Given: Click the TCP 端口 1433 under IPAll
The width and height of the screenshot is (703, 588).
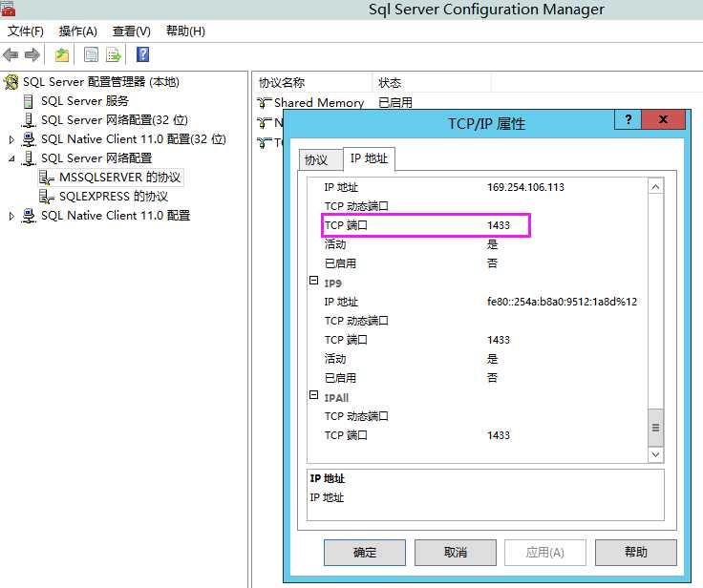Looking at the screenshot, I should pos(499,435).
